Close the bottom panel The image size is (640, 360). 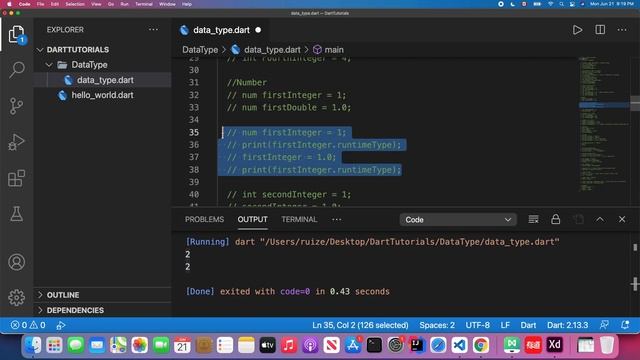tap(622, 220)
